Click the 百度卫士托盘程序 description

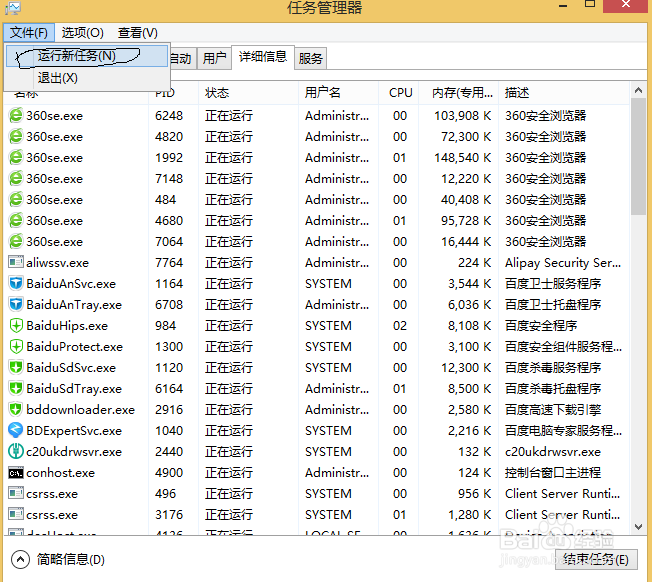(553, 305)
